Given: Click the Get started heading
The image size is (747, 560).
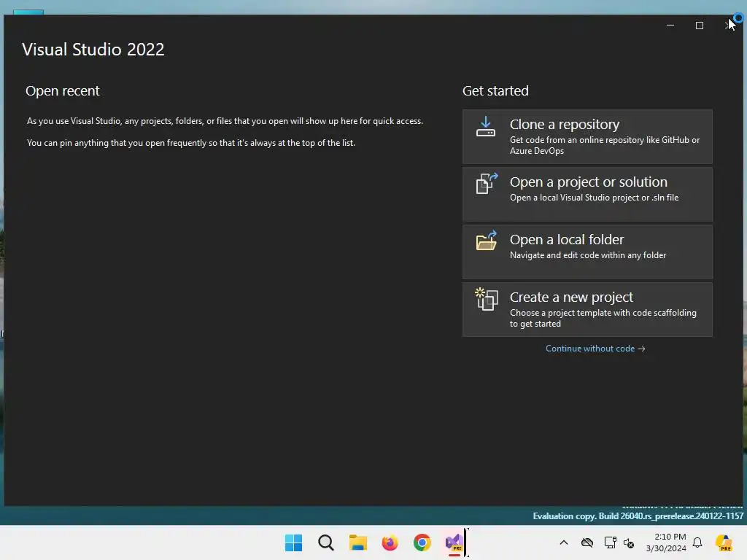Looking at the screenshot, I should [495, 91].
